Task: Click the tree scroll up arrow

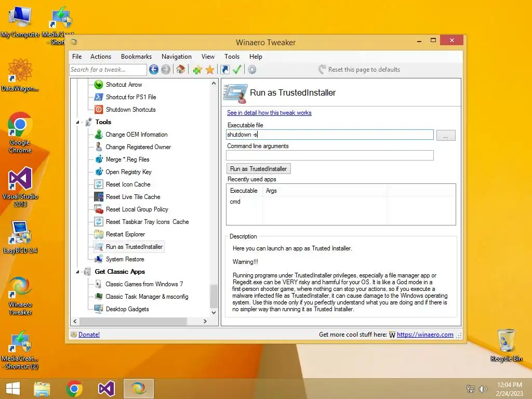Action: pos(214,83)
